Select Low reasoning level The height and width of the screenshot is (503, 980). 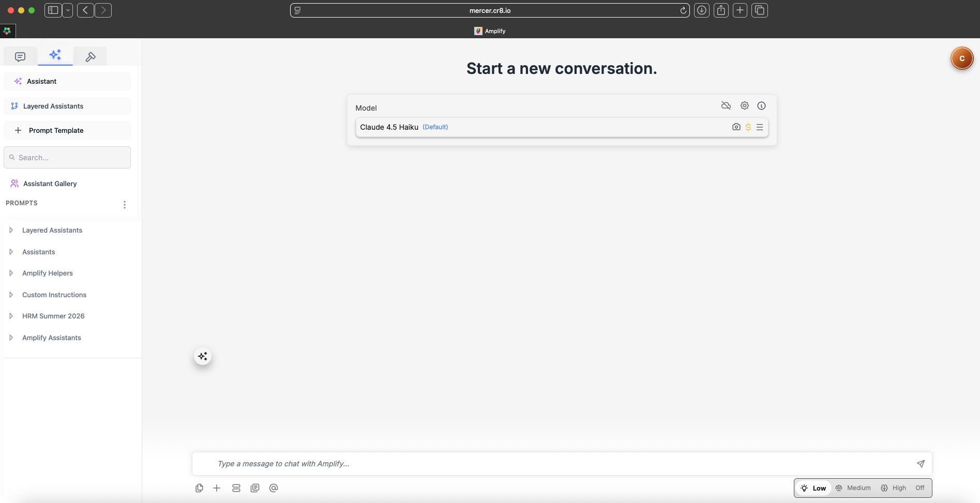point(813,488)
